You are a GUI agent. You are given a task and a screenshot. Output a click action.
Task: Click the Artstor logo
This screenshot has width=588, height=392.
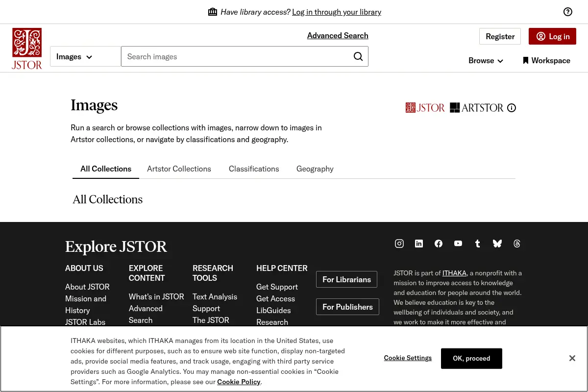click(477, 108)
